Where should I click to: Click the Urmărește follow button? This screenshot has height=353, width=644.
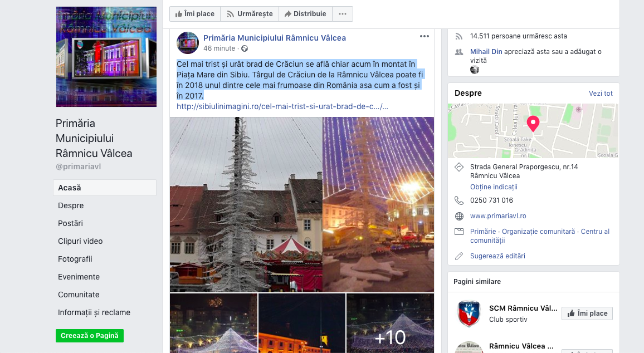250,14
